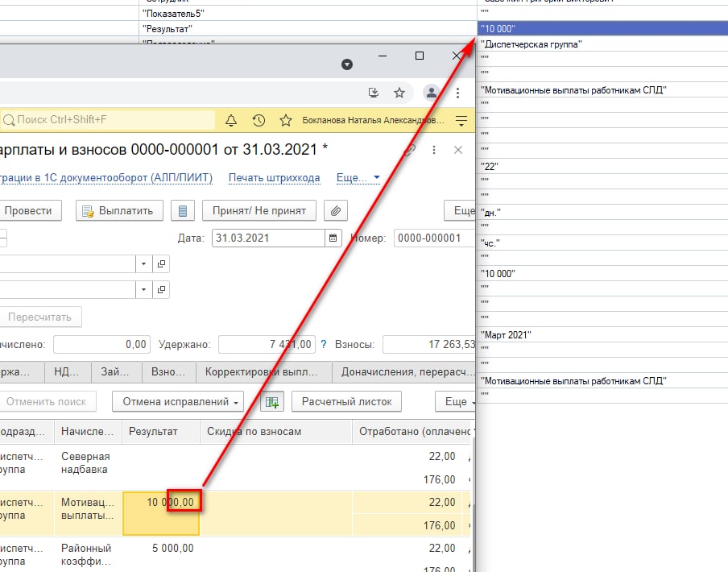Image resolution: width=728 pixels, height=572 pixels.
Task: Open the browser profile avatar
Action: (x=432, y=93)
